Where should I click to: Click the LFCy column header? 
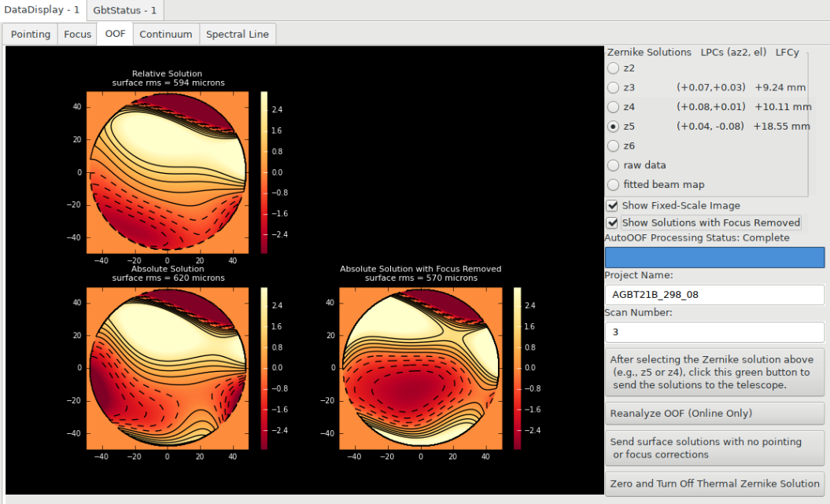click(788, 53)
